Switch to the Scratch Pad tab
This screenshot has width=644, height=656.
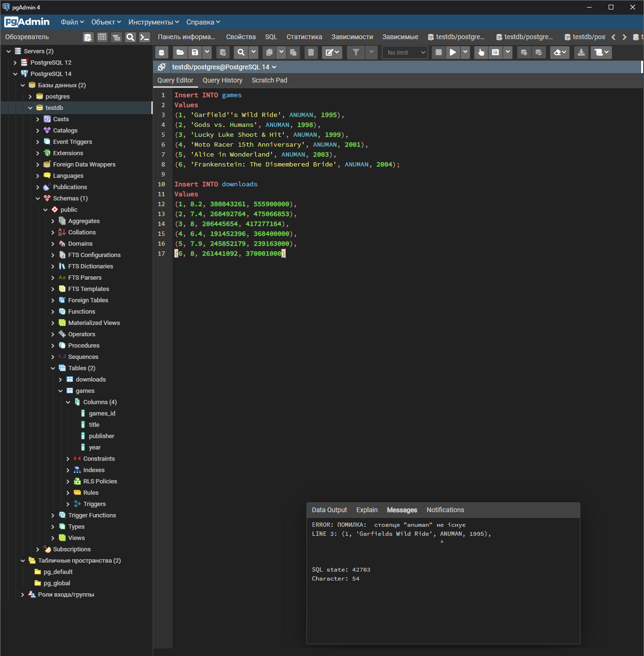269,80
